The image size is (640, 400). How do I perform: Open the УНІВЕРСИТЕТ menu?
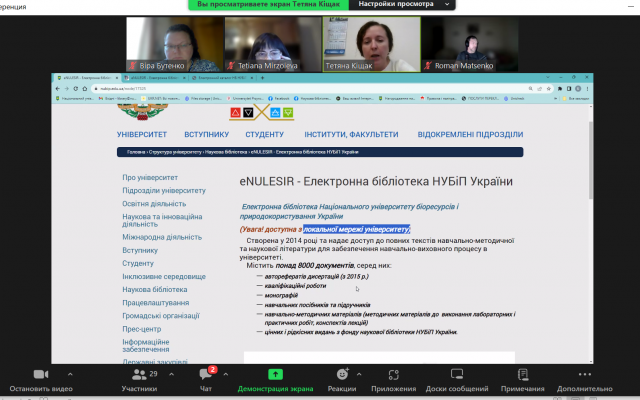click(142, 134)
